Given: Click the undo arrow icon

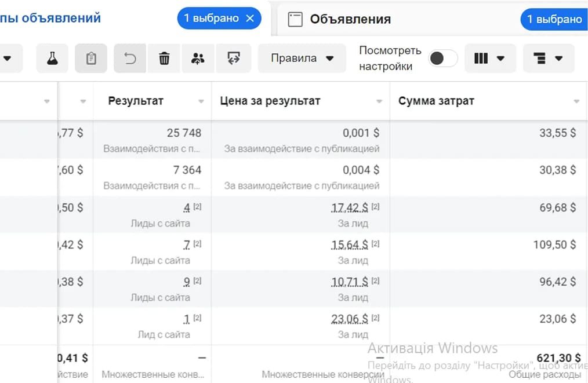Looking at the screenshot, I should (x=130, y=59).
